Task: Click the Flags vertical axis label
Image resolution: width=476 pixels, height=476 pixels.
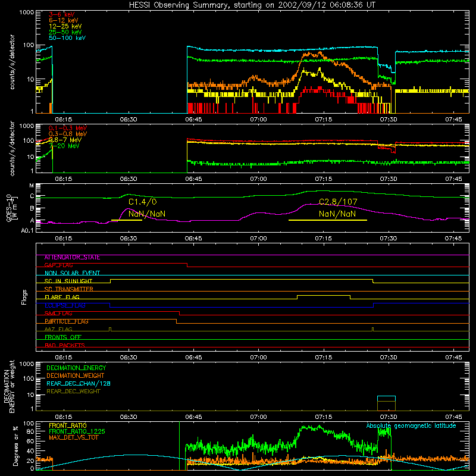Action: [x=24, y=297]
